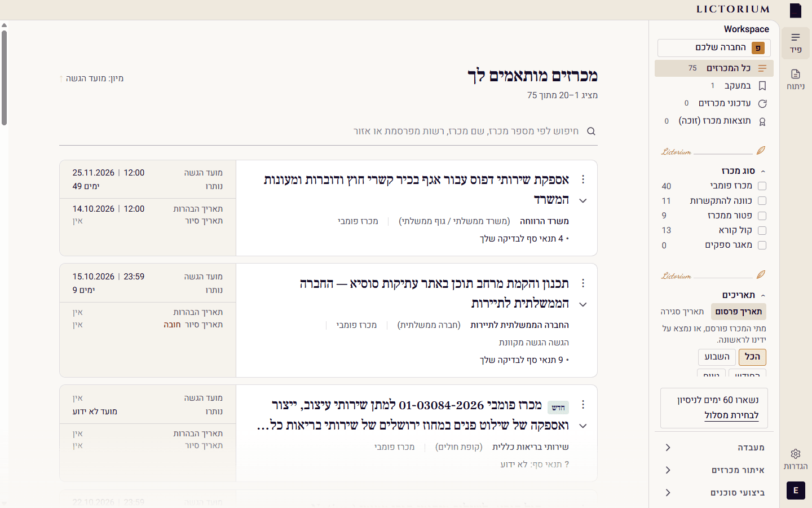Image resolution: width=812 pixels, height=508 pixels.
Task: Click the לבחירת מסלול plan link
Action: pos(731,415)
